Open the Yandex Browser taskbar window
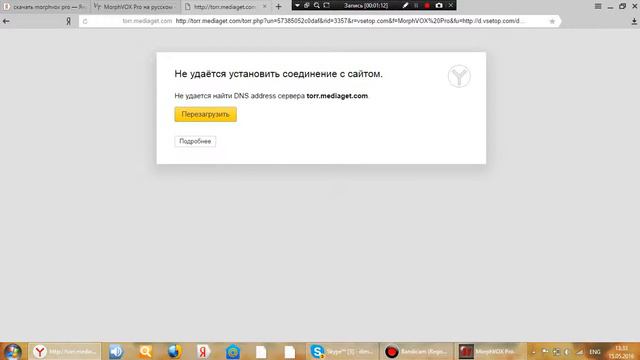This screenshot has height=360, width=640. [x=64, y=351]
